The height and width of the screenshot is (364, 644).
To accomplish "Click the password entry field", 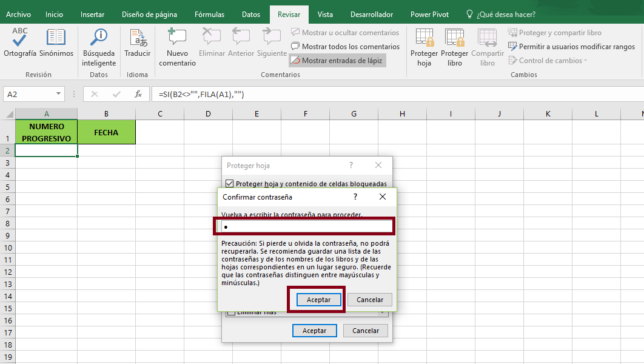I will [304, 227].
